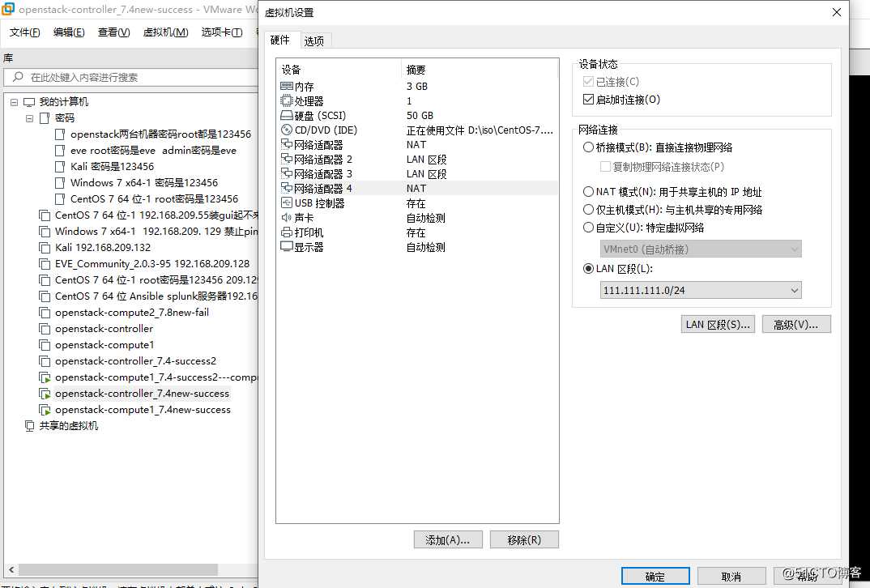Select the 声卡 sound card icon
The image size is (870, 588).
pos(286,217)
